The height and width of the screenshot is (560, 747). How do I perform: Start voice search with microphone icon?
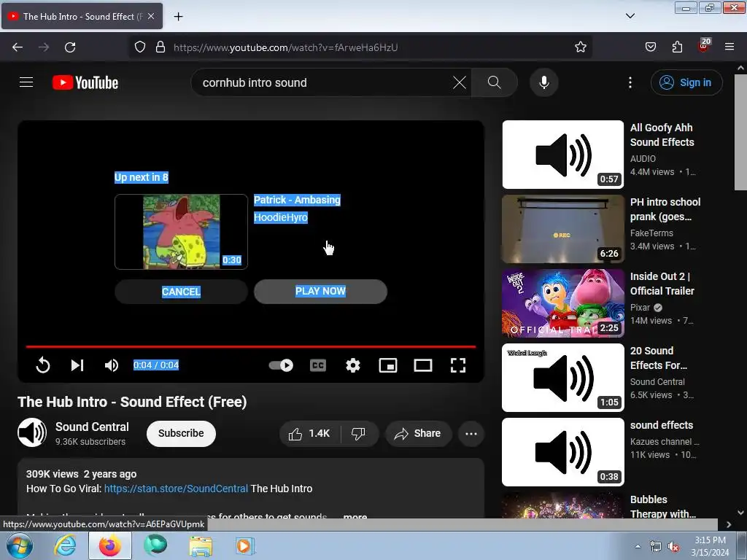point(543,82)
